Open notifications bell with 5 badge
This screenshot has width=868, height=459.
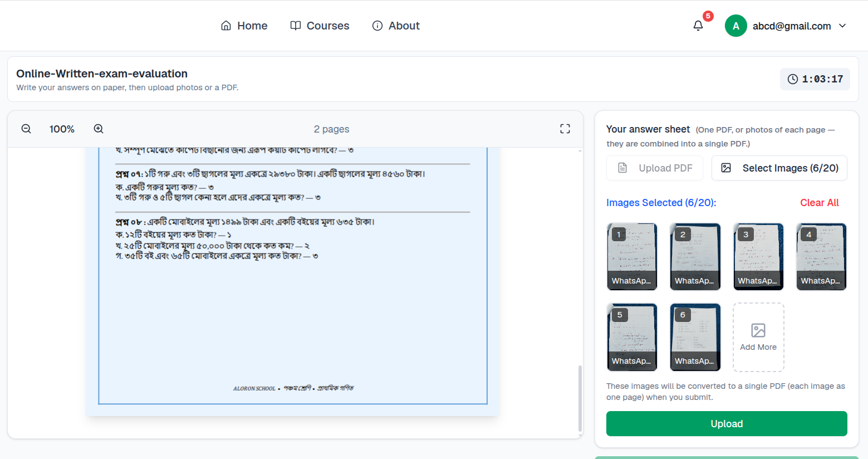[x=698, y=26]
